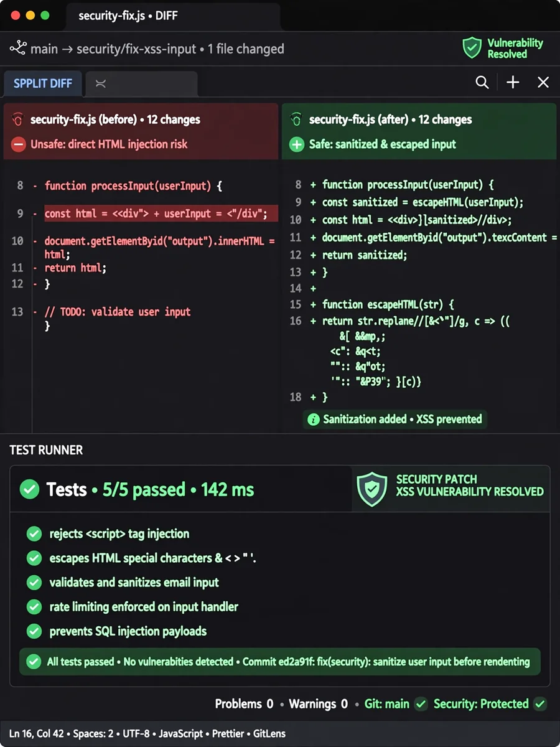Click the check icon after Security: Protected
This screenshot has width=560, height=747.
pyautogui.click(x=540, y=704)
